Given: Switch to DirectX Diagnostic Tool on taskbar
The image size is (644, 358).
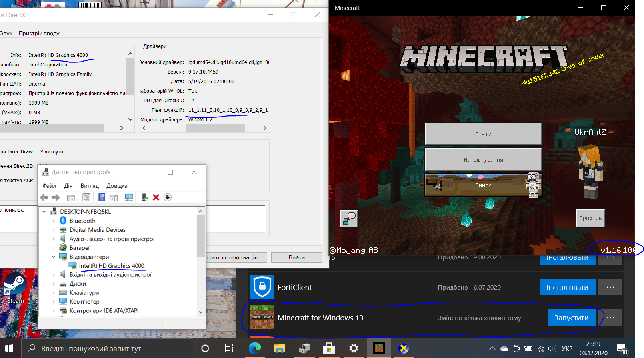Looking at the screenshot, I should [x=403, y=348].
